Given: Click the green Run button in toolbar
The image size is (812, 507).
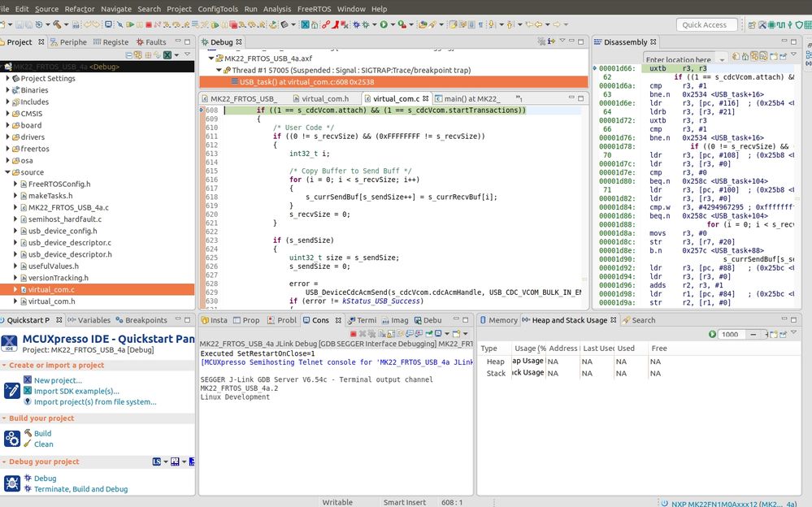Looking at the screenshot, I should 383,25.
